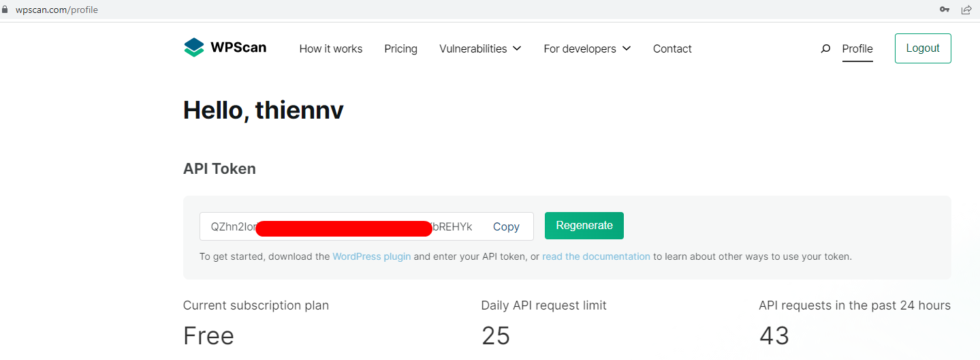Click the daily limit value 25

(496, 336)
